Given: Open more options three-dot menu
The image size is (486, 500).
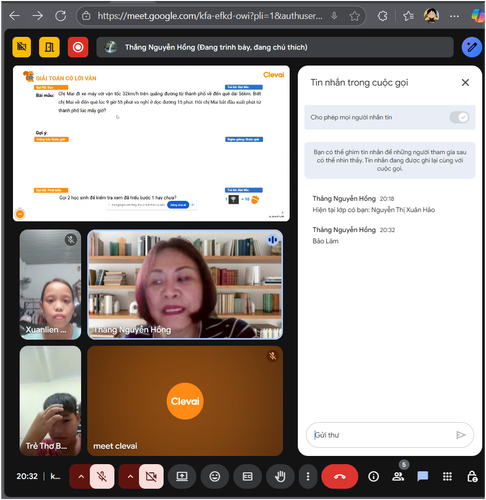Looking at the screenshot, I should click(x=308, y=476).
